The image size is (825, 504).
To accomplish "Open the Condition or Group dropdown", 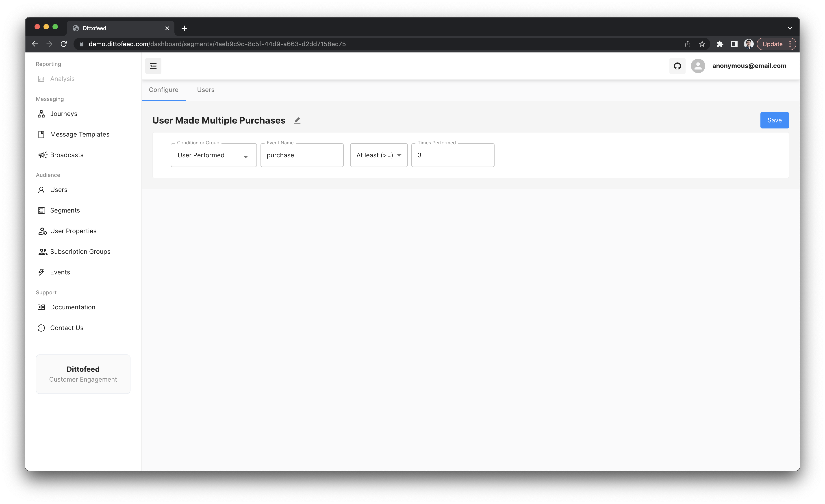I will click(214, 155).
